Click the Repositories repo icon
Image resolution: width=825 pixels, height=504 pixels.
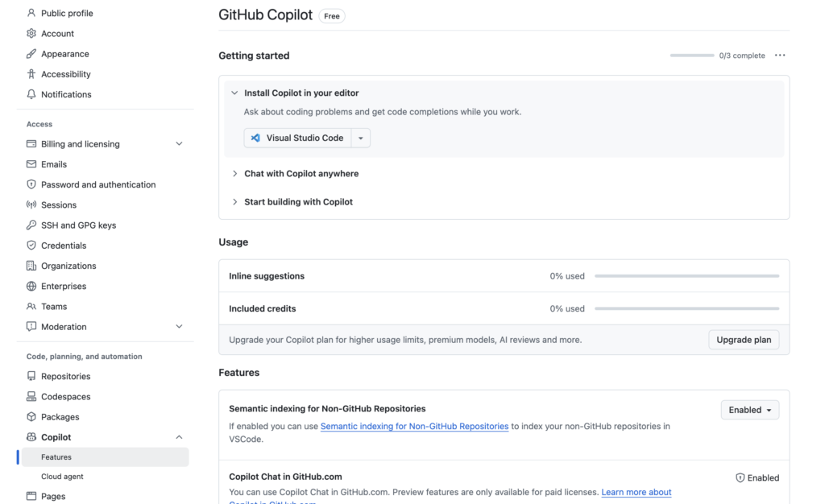[31, 376]
